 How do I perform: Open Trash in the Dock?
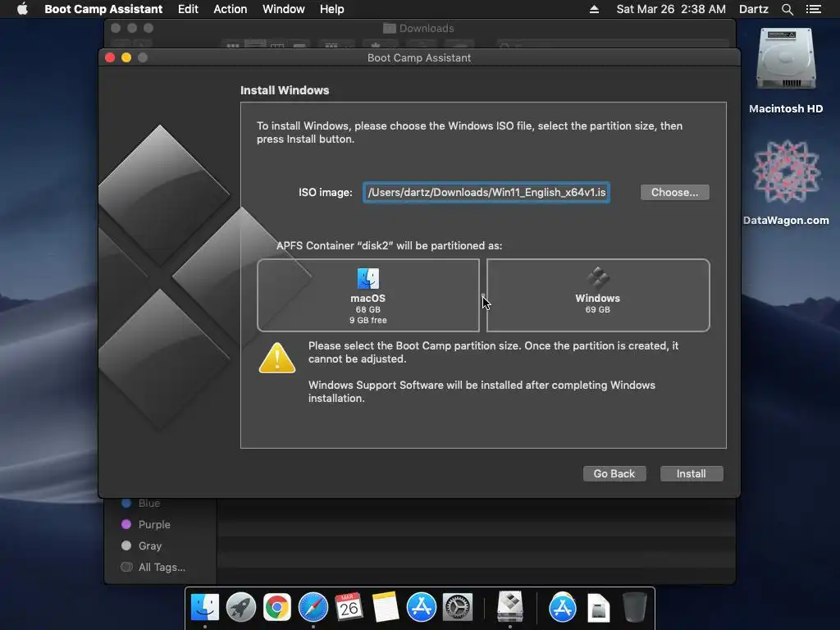click(635, 608)
